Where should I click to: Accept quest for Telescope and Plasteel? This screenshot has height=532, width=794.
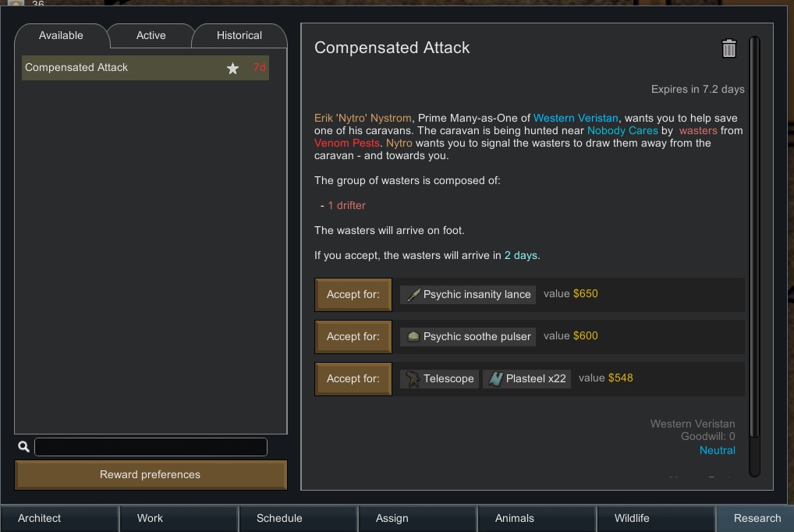click(x=353, y=379)
